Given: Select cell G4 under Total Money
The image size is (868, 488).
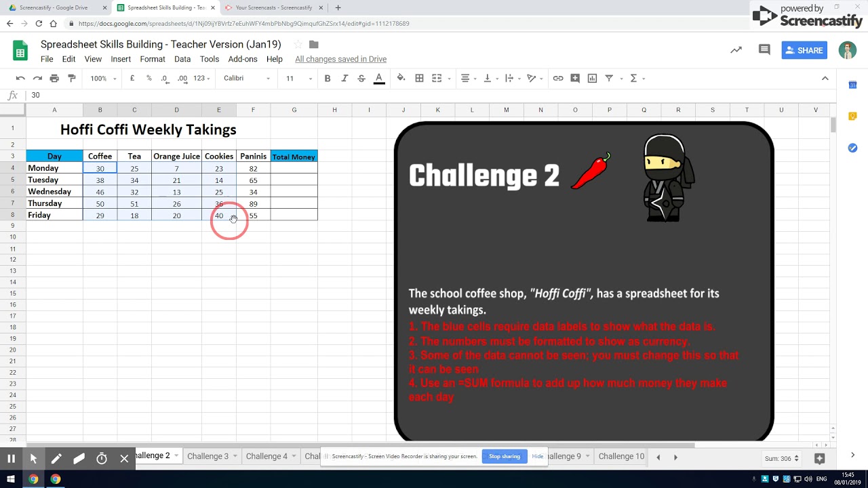Looking at the screenshot, I should (x=294, y=168).
